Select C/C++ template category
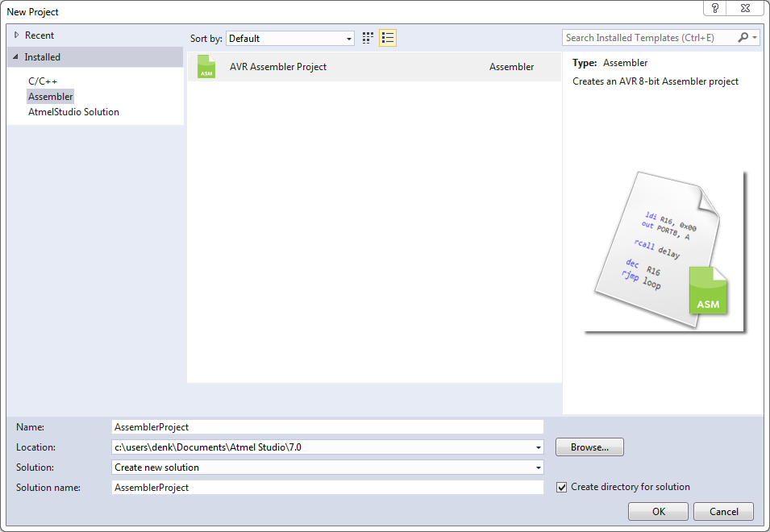 point(43,81)
